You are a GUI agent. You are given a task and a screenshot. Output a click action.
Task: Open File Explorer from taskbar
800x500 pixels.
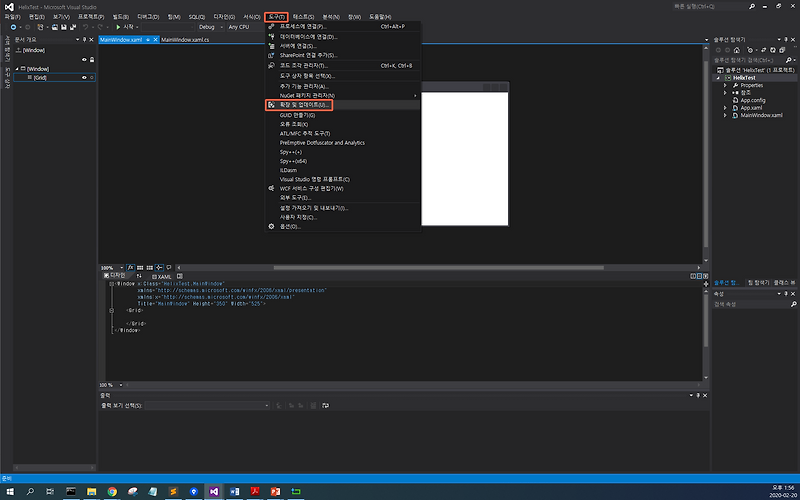[x=91, y=492]
